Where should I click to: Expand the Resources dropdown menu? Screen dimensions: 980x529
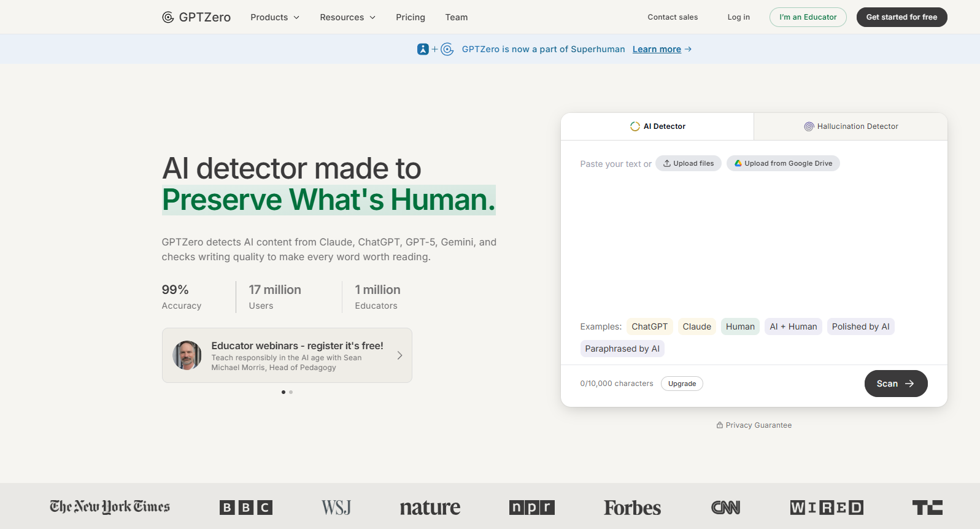348,17
